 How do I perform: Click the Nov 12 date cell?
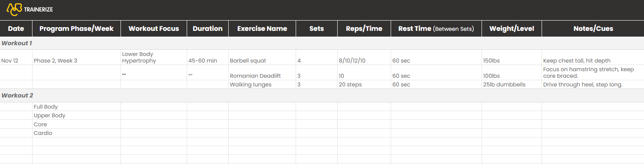coord(16,57)
